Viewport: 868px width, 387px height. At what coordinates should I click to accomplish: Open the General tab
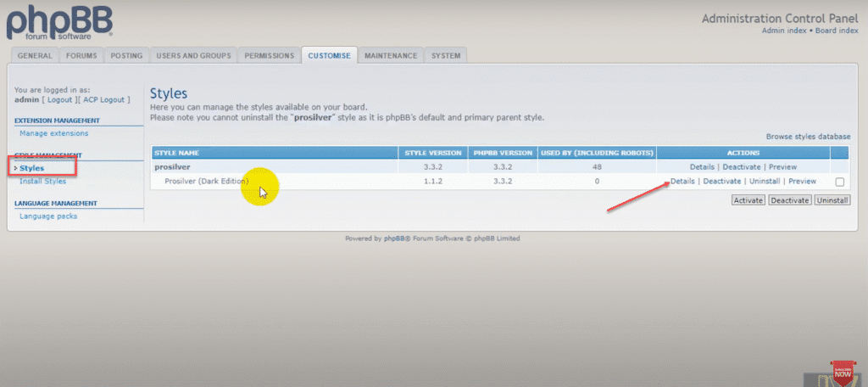(x=35, y=56)
